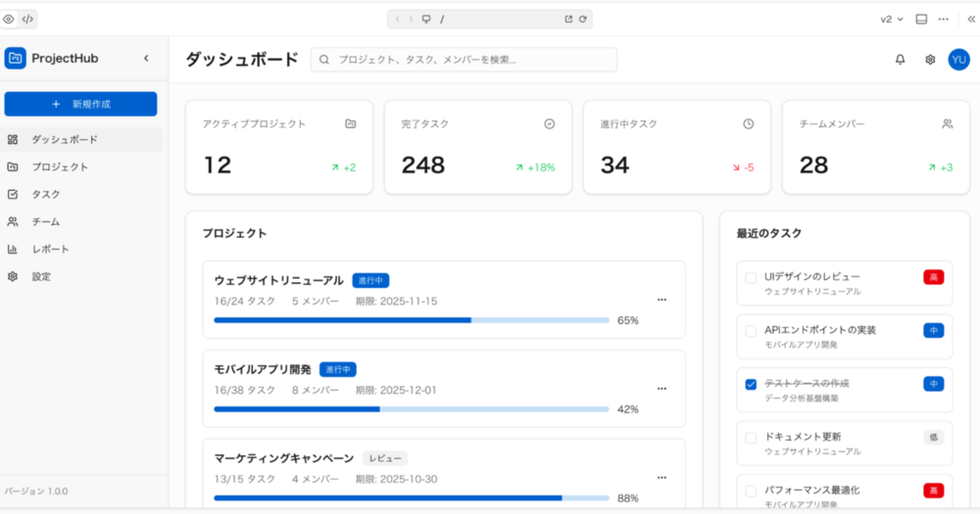Open the v2 version dropdown
980x514 pixels.
click(892, 20)
